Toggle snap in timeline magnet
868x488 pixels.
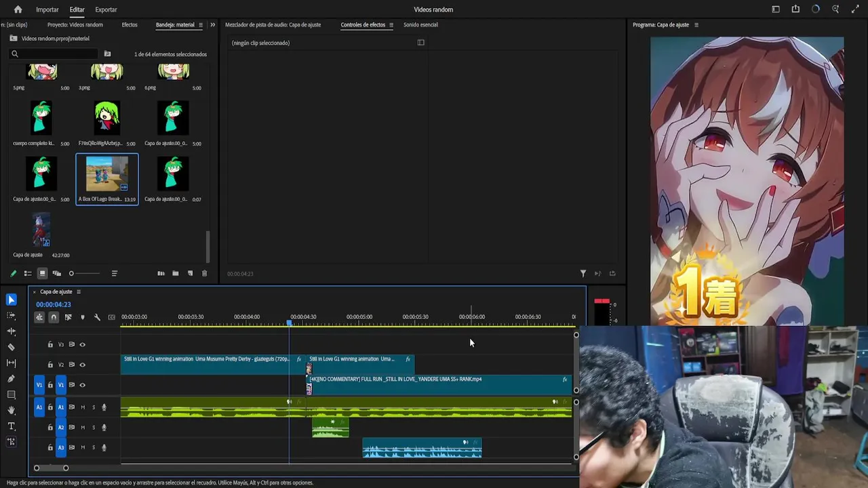point(54,317)
